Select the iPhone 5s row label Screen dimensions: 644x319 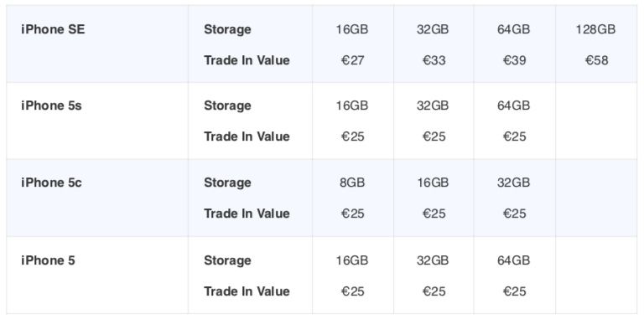tap(51, 105)
